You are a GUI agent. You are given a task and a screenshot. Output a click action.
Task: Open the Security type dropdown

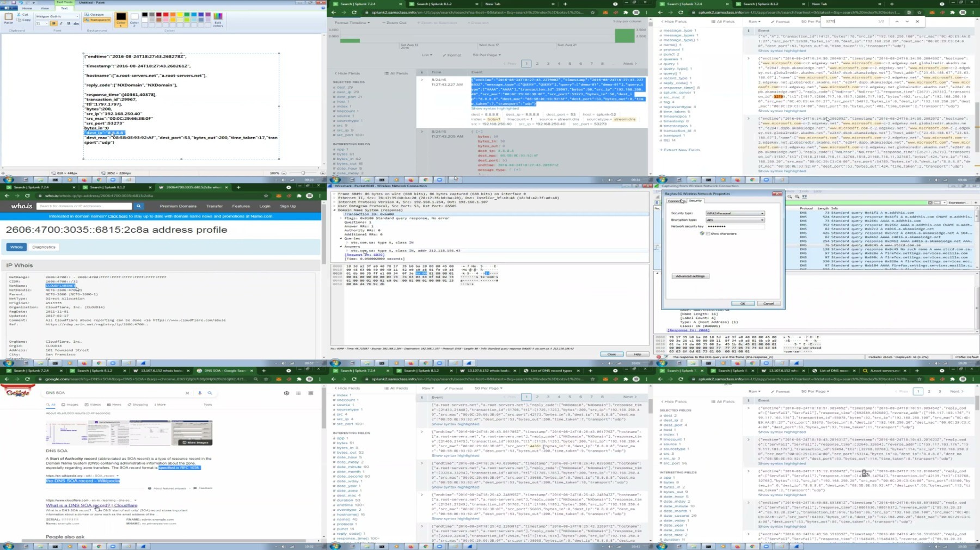[x=735, y=213]
